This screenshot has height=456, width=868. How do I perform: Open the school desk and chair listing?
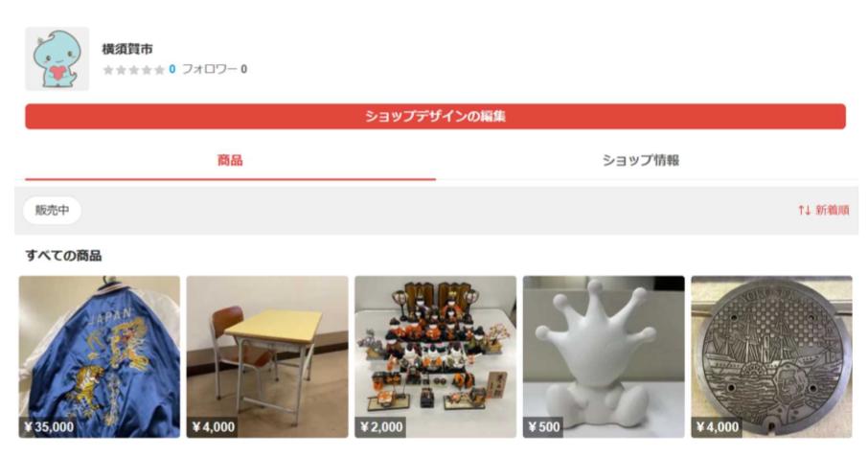(x=267, y=357)
